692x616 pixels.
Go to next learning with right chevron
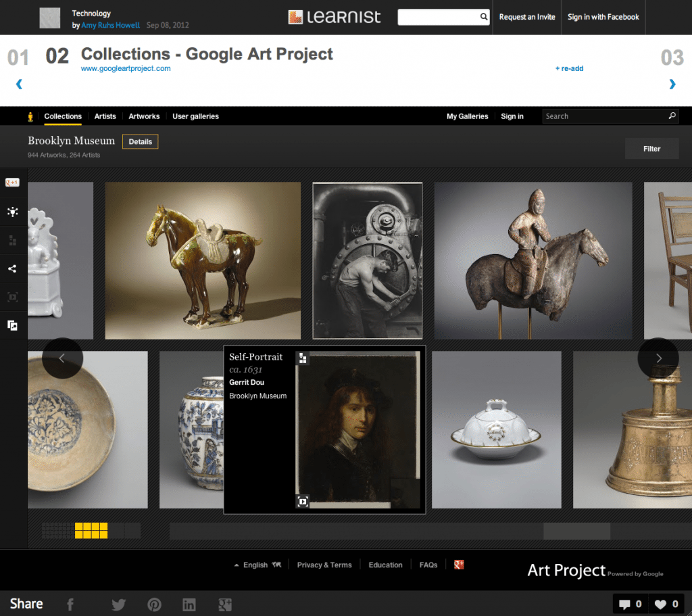(672, 84)
